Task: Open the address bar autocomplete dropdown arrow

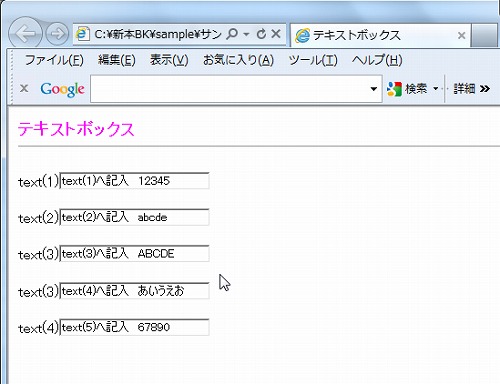Action: 246,34
